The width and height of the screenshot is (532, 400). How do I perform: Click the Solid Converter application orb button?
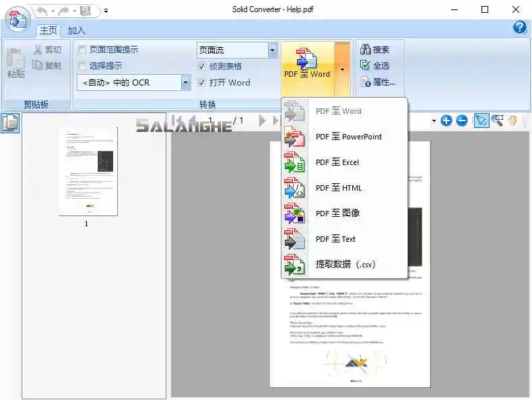(x=18, y=19)
